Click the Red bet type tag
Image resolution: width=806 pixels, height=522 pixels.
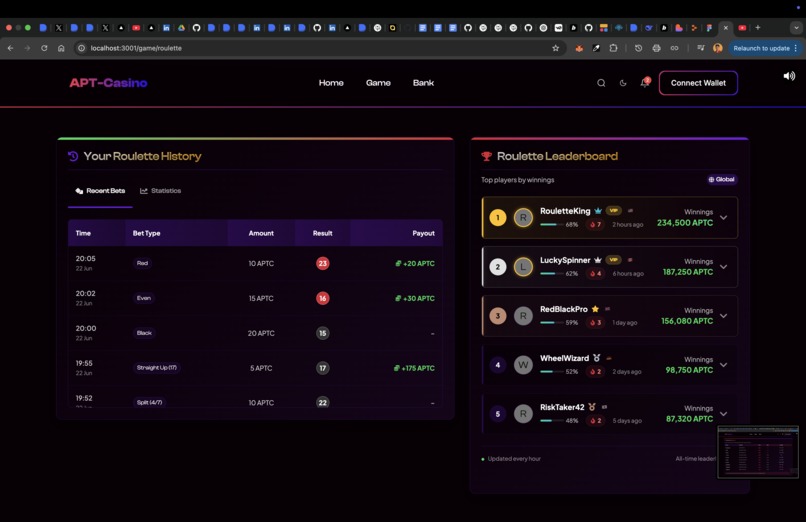(142, 263)
